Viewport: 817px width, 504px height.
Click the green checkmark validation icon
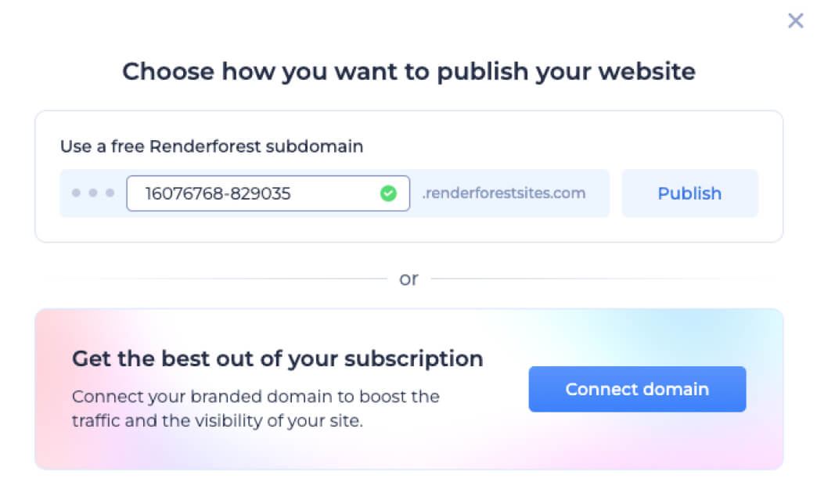pyautogui.click(x=388, y=193)
